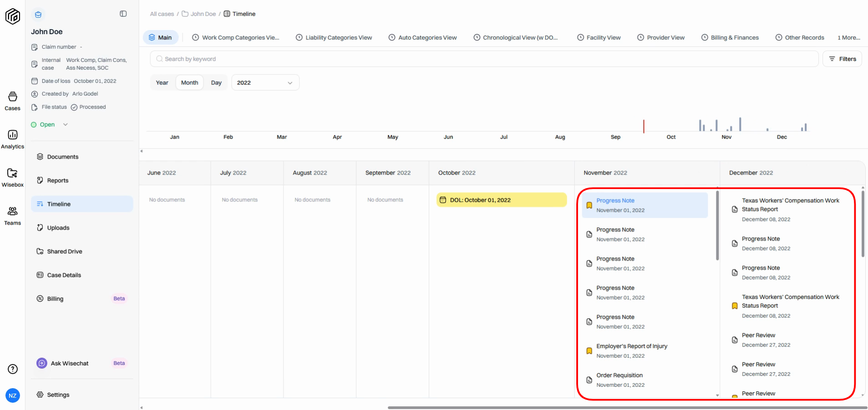Click bookmark icon on second Texas Work Status Report
The height and width of the screenshot is (410, 868).
[x=735, y=306]
